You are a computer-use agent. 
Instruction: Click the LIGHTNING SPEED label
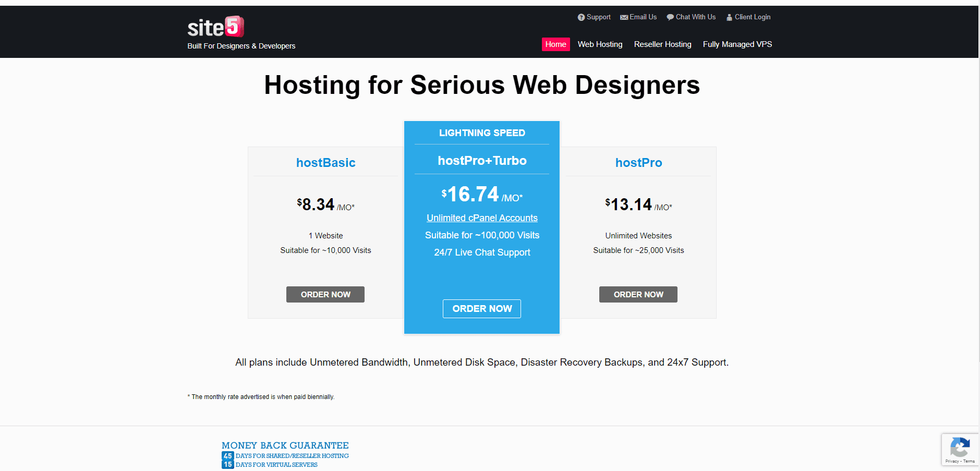point(482,133)
